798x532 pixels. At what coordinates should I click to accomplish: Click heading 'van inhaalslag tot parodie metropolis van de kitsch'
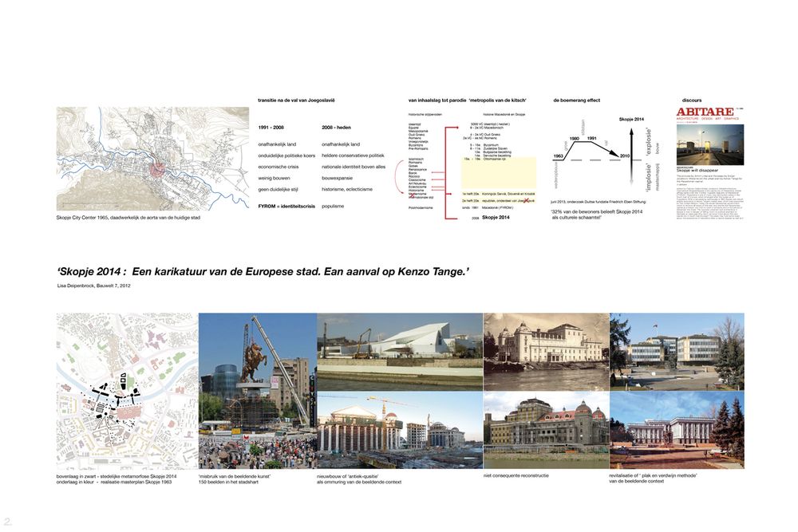467,100
